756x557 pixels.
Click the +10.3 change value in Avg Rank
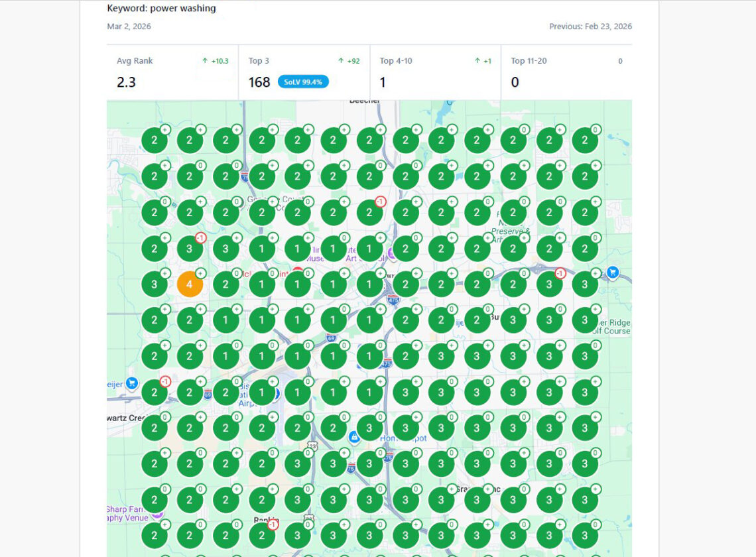pyautogui.click(x=220, y=61)
